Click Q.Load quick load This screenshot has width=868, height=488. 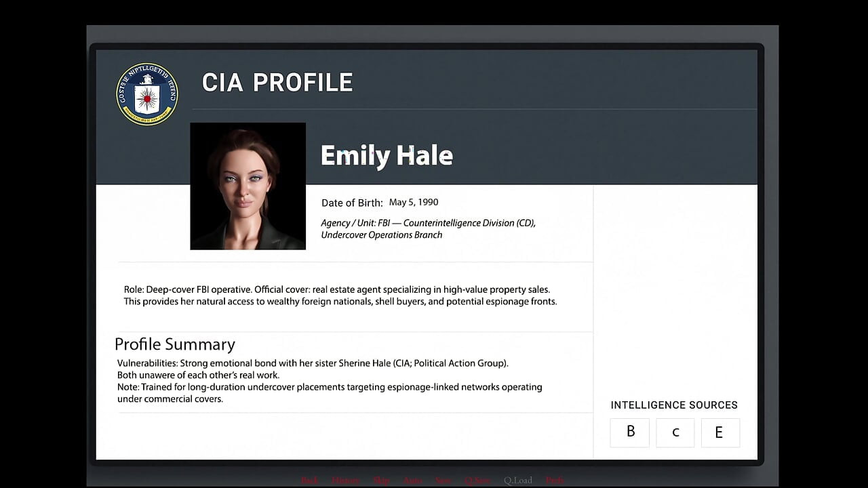[518, 480]
